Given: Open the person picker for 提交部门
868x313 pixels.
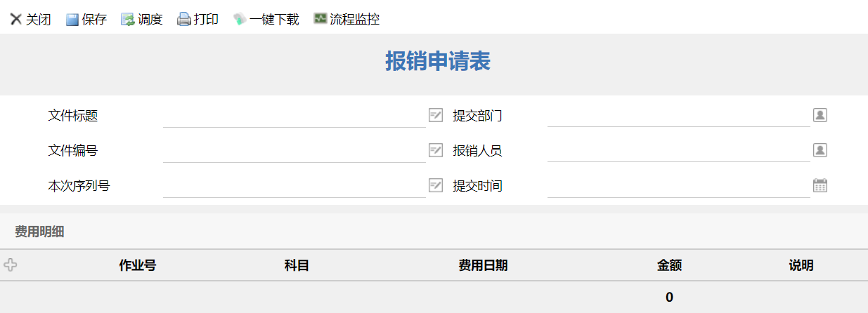Looking at the screenshot, I should pyautogui.click(x=820, y=115).
